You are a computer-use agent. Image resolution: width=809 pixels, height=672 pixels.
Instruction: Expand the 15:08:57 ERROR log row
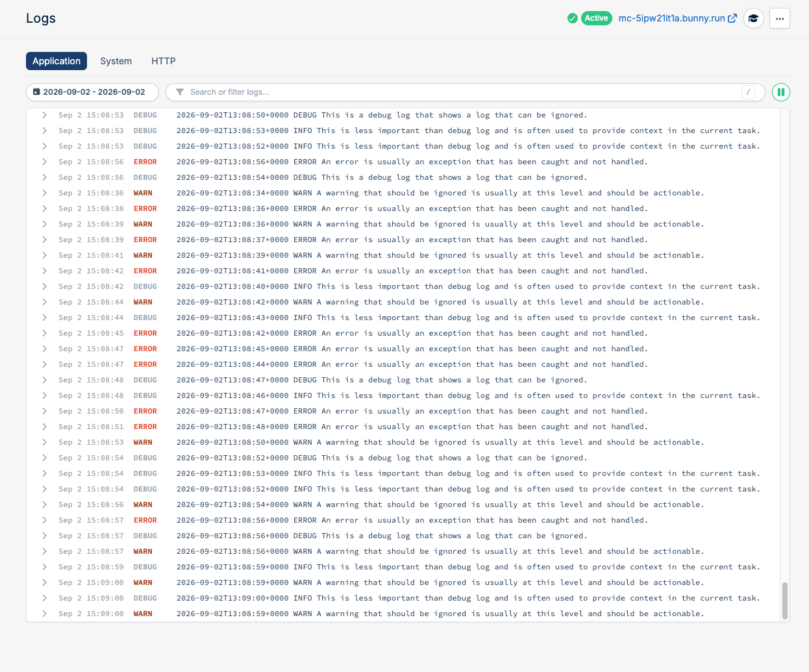pyautogui.click(x=44, y=520)
